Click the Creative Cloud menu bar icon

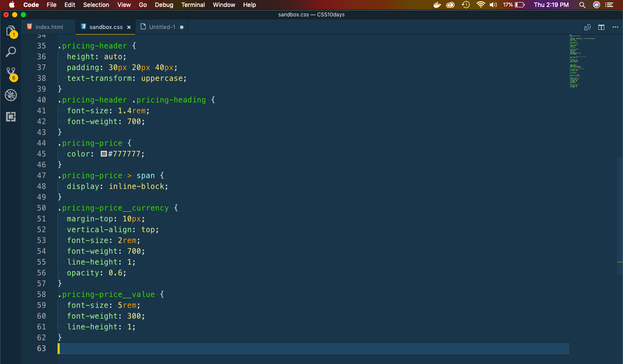click(x=450, y=5)
